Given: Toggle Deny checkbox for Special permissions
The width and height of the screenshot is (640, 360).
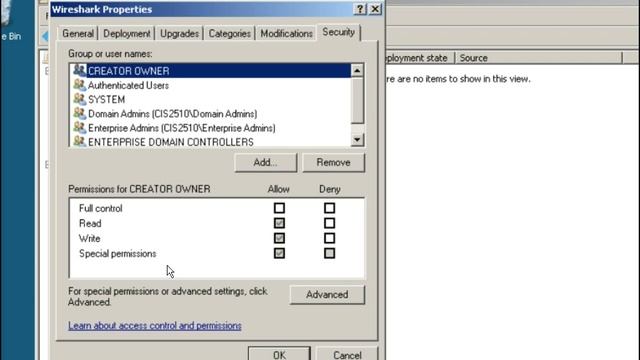Looking at the screenshot, I should tap(329, 253).
